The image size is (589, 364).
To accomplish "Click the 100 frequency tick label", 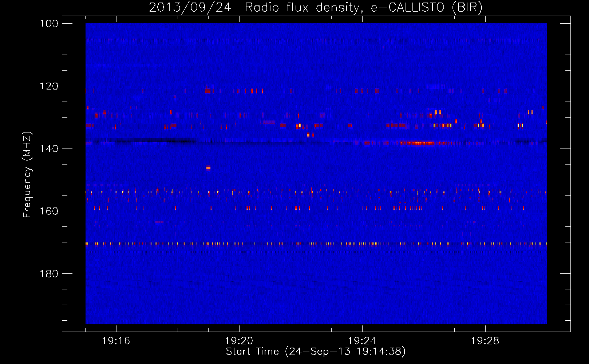I will click(x=49, y=24).
